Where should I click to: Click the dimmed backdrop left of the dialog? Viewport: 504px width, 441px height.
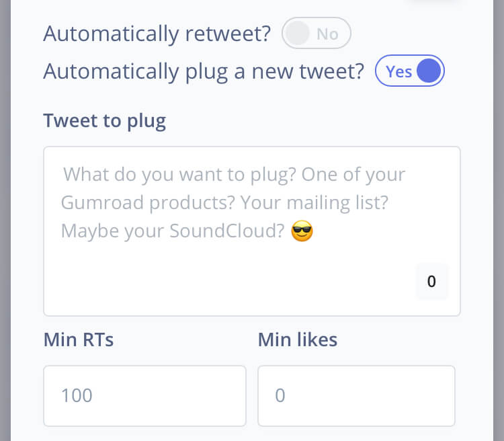click(x=5, y=222)
